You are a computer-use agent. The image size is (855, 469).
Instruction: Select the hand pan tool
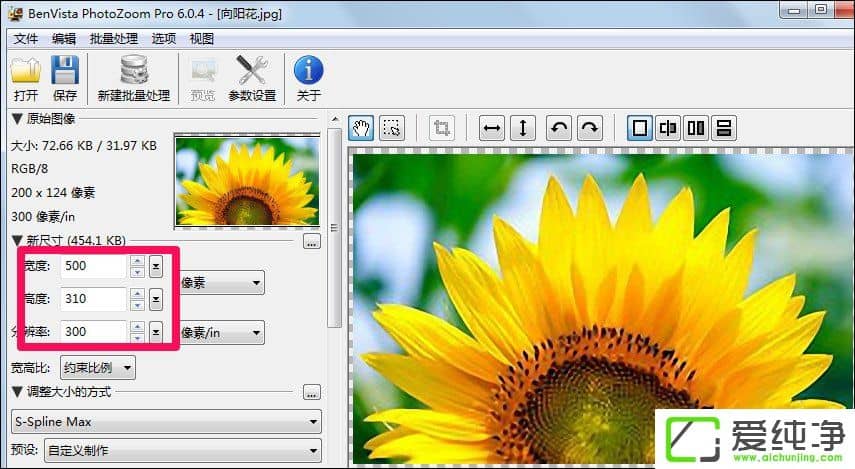(x=361, y=128)
